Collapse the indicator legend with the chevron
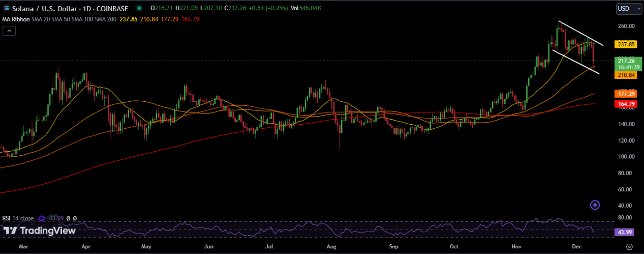This screenshot has height=254, width=644. coord(9,31)
